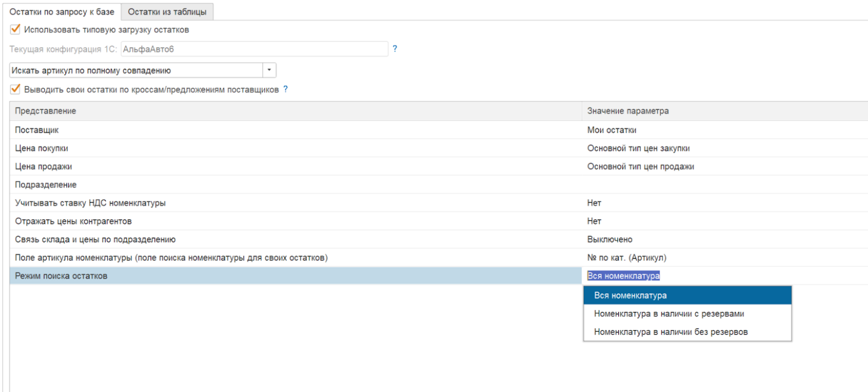Screen dimensions: 868x392
Task: Toggle 'Использовать типовую загрузку остатков' checkbox
Action: (16, 29)
